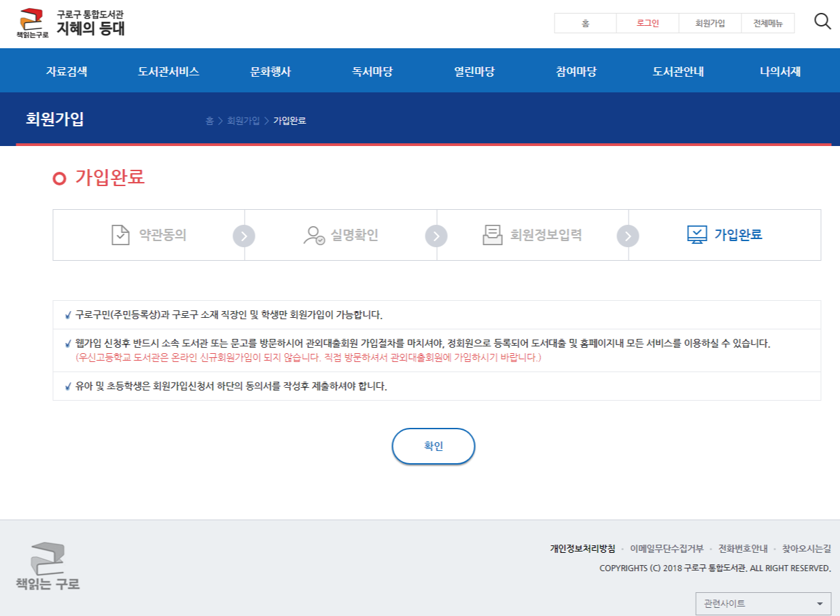Click the red 우신고등학교 도서관 notice
This screenshot has width=840, height=616.
309,357
